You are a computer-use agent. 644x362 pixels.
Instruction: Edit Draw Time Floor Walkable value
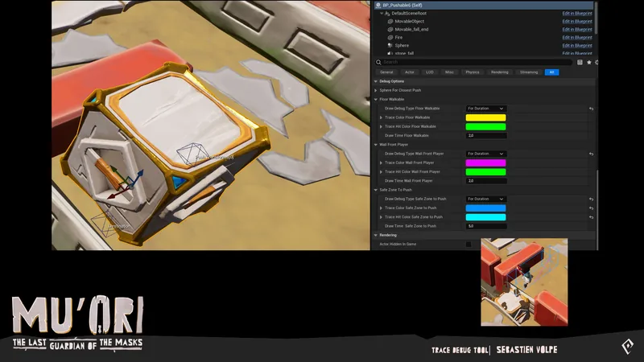tap(486, 135)
